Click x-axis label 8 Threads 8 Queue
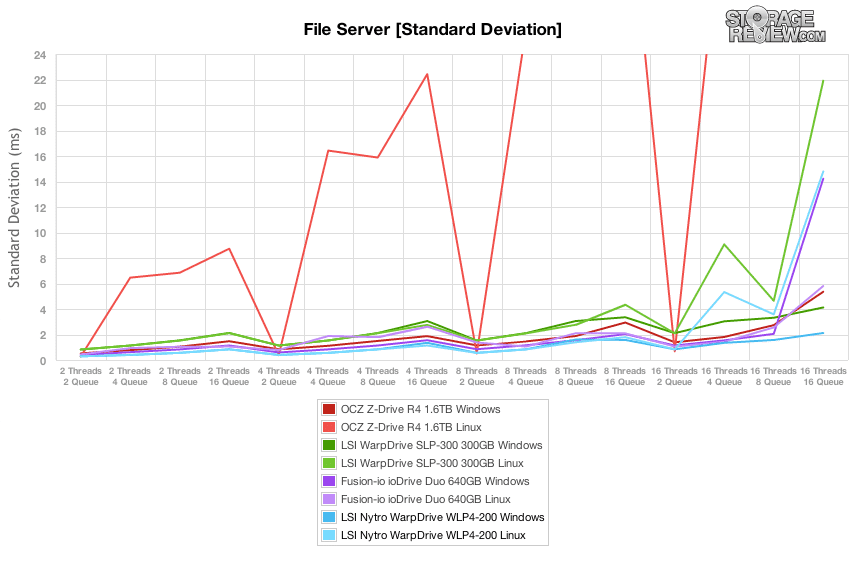 [576, 376]
